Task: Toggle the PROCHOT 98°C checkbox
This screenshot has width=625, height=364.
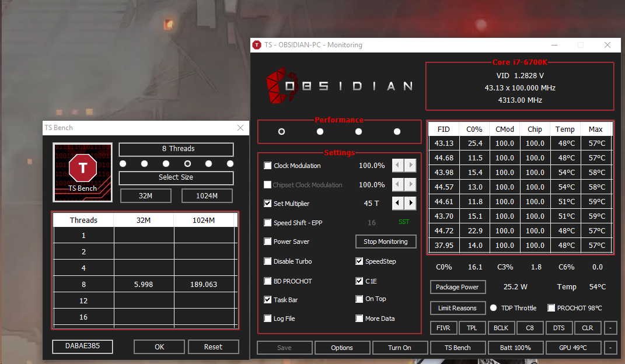Action: point(551,308)
